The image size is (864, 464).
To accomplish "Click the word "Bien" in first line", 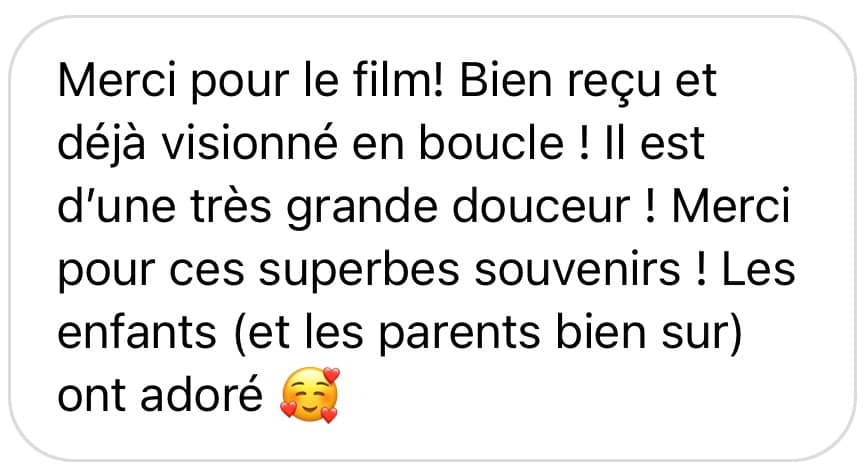I will pyautogui.click(x=505, y=80).
